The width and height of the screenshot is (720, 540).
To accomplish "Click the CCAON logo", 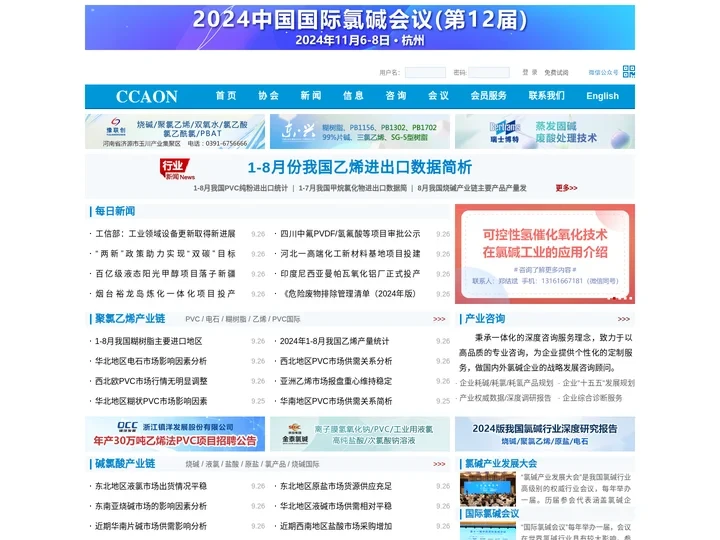I will click(146, 96).
